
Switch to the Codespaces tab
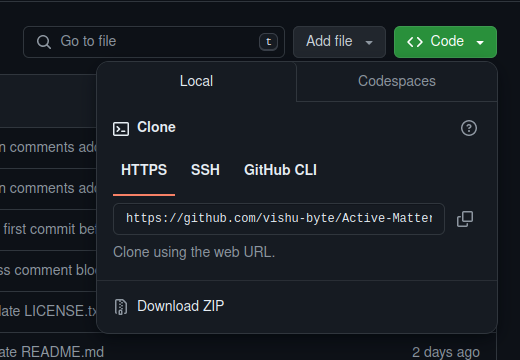397,81
